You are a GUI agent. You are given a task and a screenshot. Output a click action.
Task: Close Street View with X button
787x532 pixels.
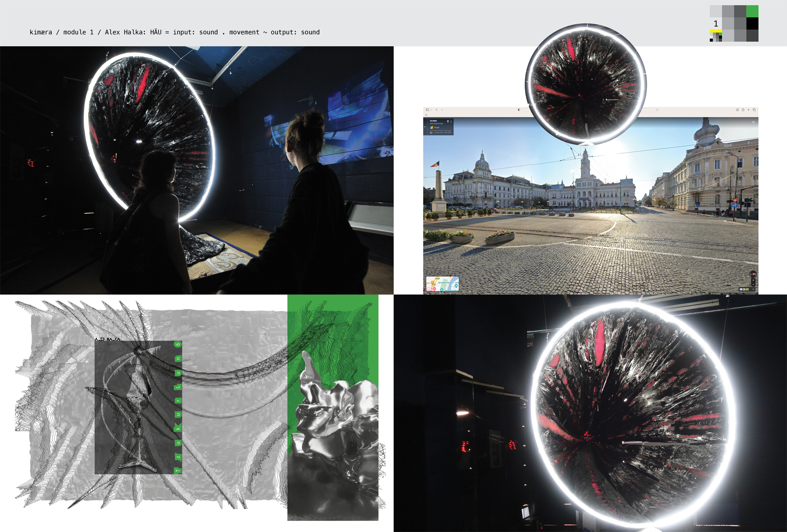click(x=753, y=122)
